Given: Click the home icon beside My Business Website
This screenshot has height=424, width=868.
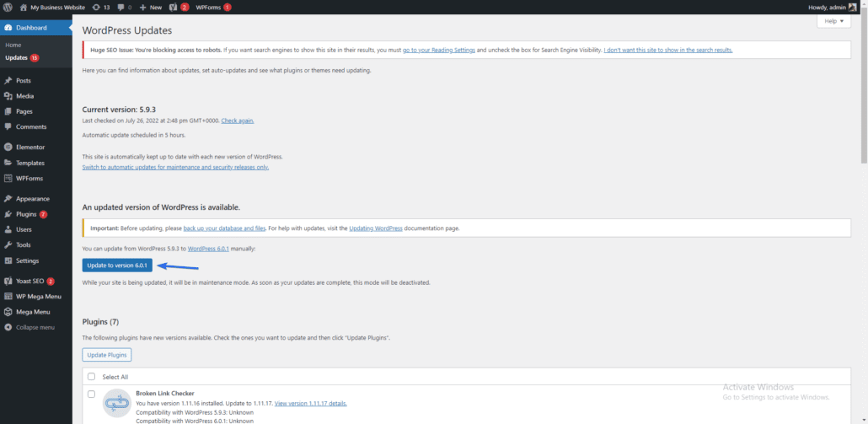Looking at the screenshot, I should [24, 8].
